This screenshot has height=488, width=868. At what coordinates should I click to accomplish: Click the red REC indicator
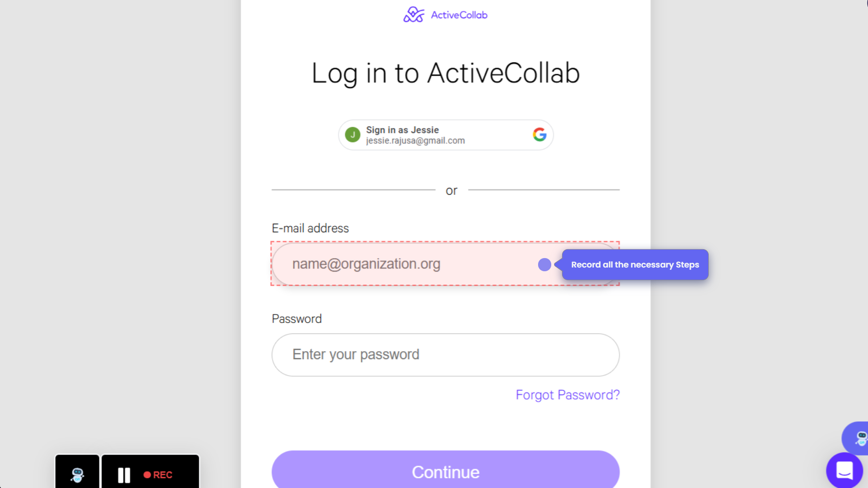pos(158,475)
